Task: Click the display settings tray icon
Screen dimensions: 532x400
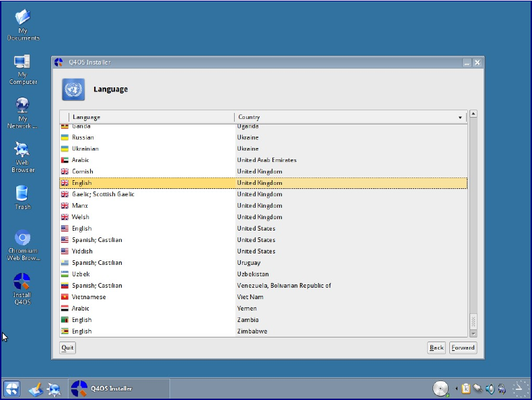Action: (502, 389)
